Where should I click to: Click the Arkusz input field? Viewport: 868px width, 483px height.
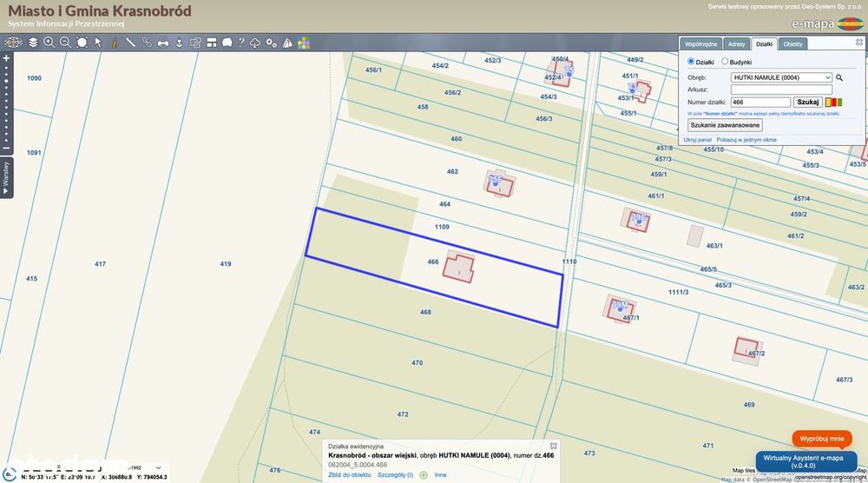tap(782, 89)
